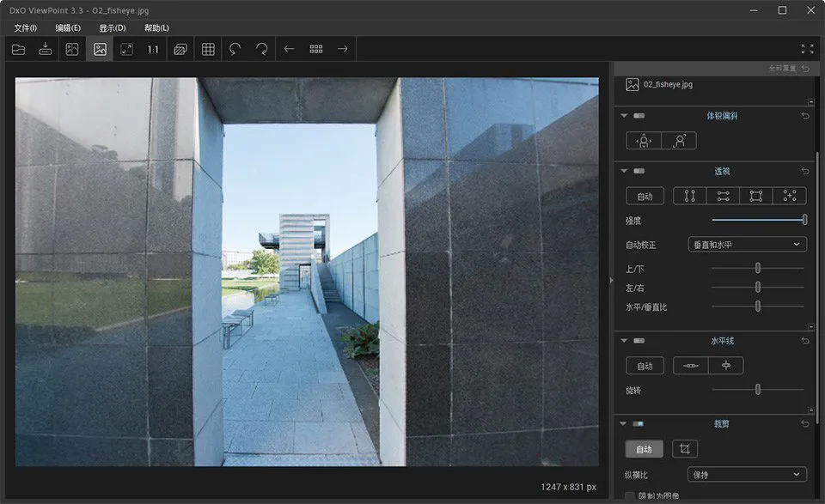Viewport: 825px width, 504px height.
Task: Click the 自动 button in 水平线 panel
Action: pos(645,366)
